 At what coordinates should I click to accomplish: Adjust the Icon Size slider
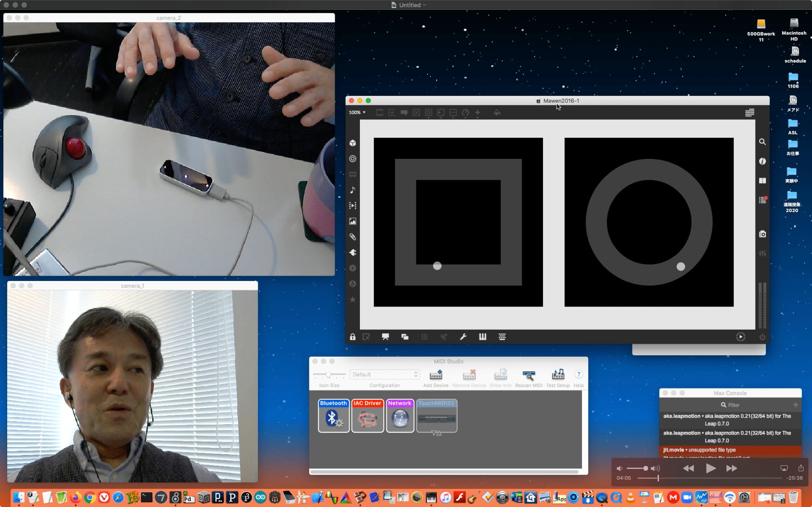(x=329, y=375)
